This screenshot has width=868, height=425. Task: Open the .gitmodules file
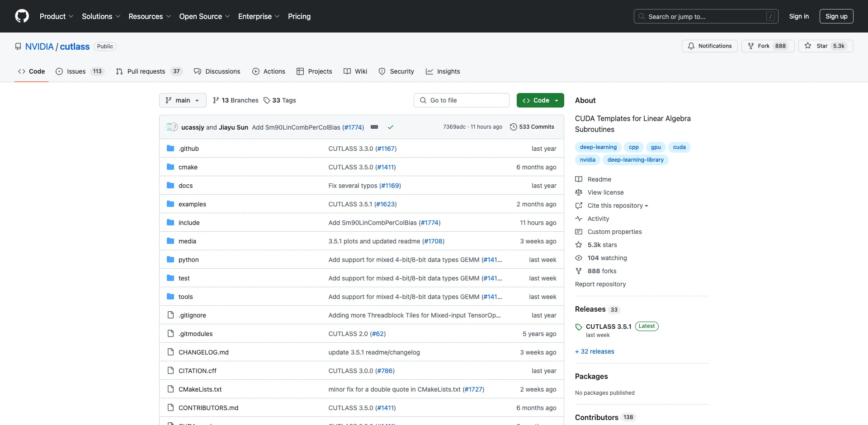pyautogui.click(x=195, y=334)
